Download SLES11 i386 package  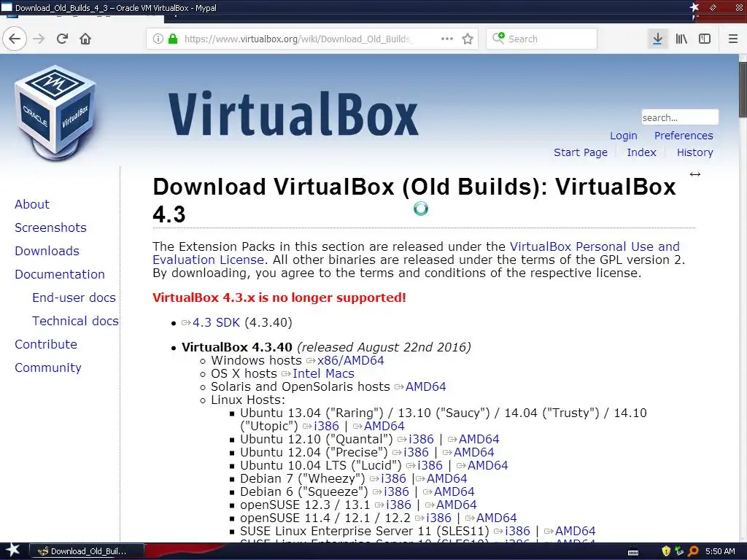click(517, 531)
